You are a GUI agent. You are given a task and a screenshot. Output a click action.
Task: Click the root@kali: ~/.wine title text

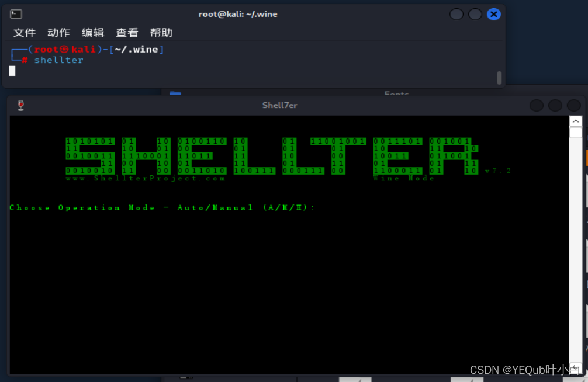(x=238, y=14)
